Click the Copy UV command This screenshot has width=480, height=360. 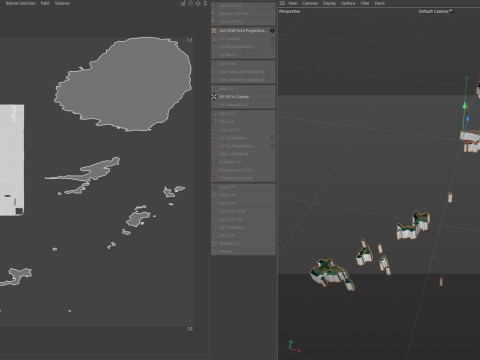point(243,187)
